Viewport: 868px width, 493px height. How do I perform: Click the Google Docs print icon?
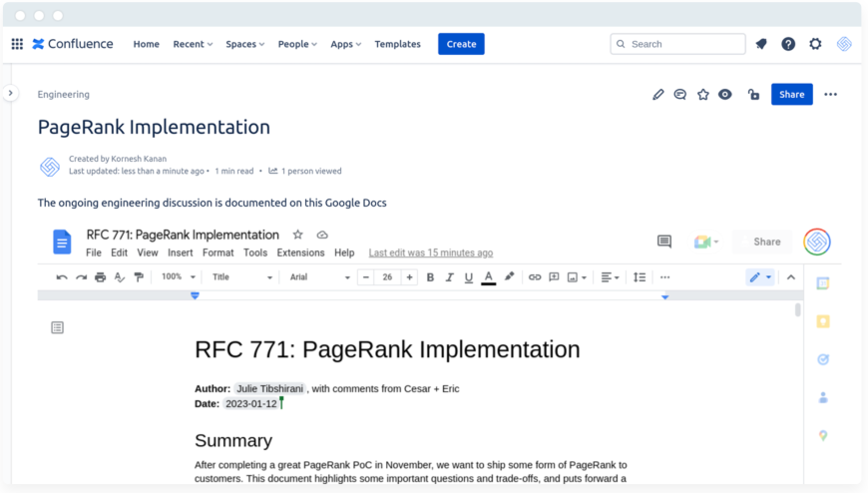pyautogui.click(x=100, y=277)
